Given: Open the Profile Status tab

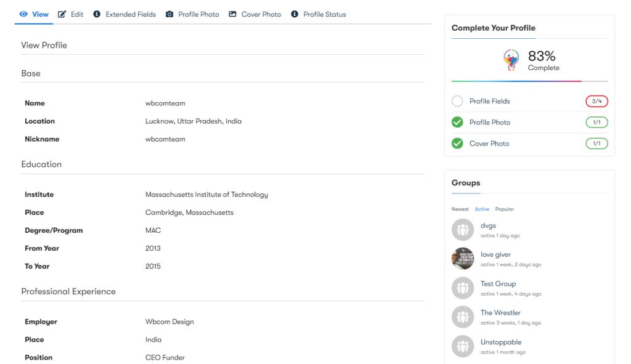Looking at the screenshot, I should 325,14.
